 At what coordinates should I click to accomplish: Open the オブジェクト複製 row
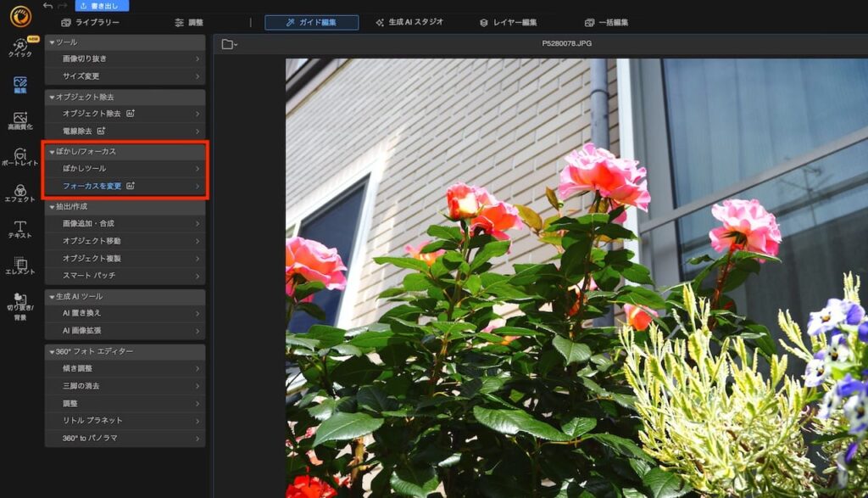125,258
